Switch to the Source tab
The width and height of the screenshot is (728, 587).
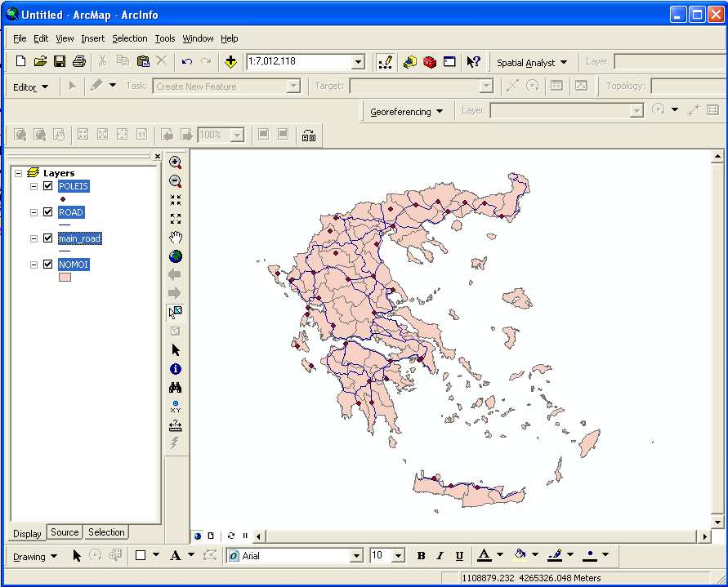tap(65, 532)
